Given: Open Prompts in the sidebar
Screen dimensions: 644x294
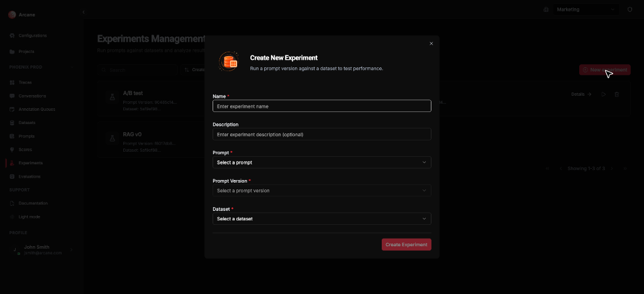Looking at the screenshot, I should 26,136.
